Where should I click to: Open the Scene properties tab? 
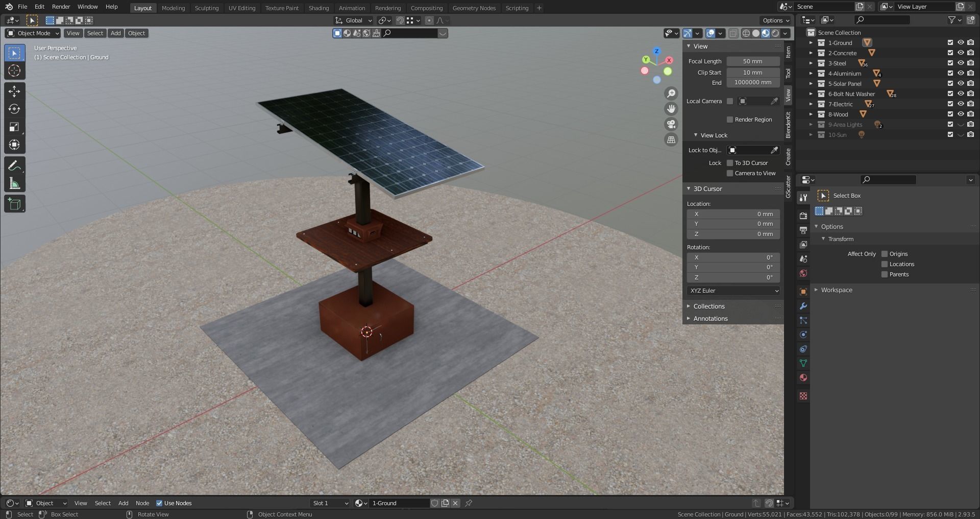point(803,259)
